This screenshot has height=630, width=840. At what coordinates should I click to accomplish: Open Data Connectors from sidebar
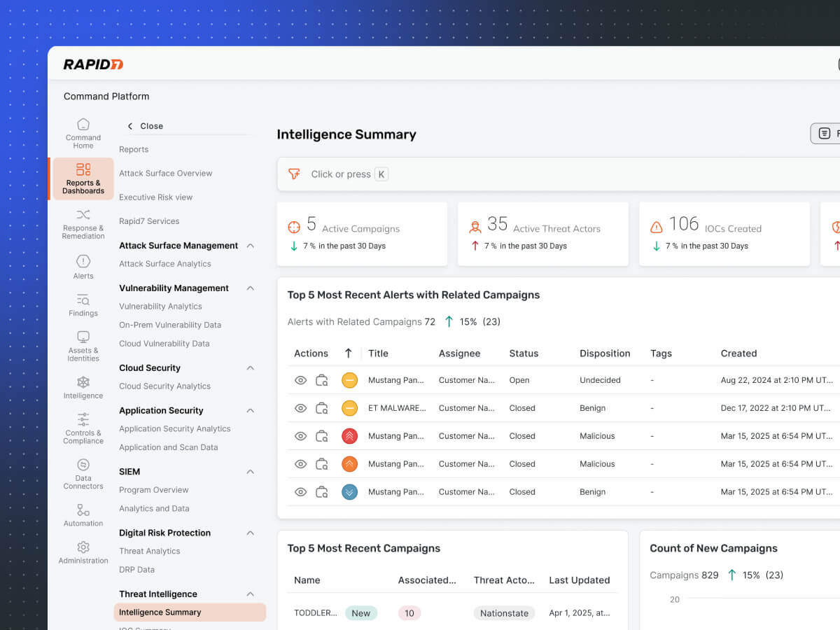(83, 473)
